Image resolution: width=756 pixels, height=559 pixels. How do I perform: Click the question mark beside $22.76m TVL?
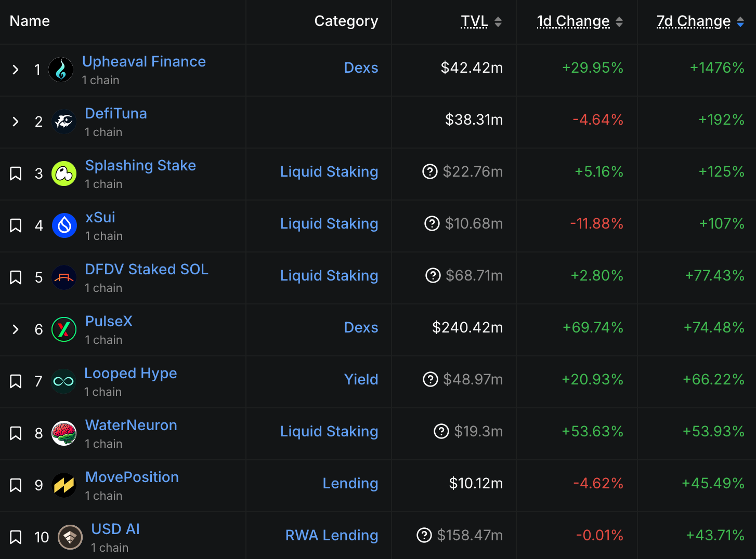(x=430, y=171)
